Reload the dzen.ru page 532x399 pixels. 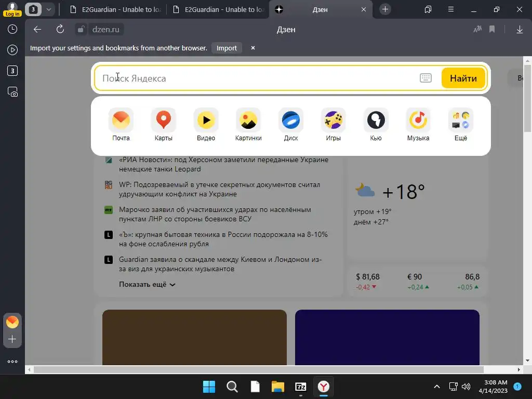(x=60, y=29)
